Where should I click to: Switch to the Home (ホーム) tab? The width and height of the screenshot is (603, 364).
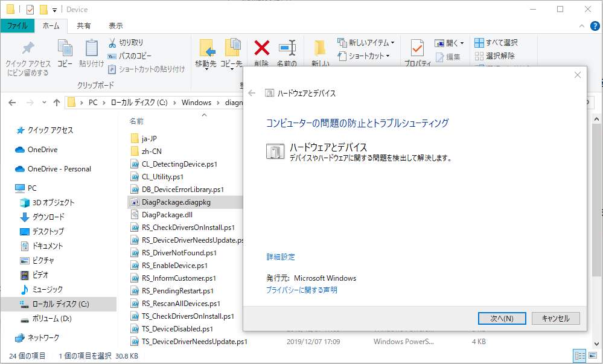[x=51, y=26]
